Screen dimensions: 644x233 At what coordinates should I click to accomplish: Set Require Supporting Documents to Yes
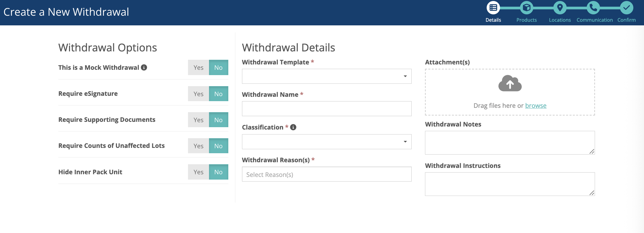tap(198, 120)
